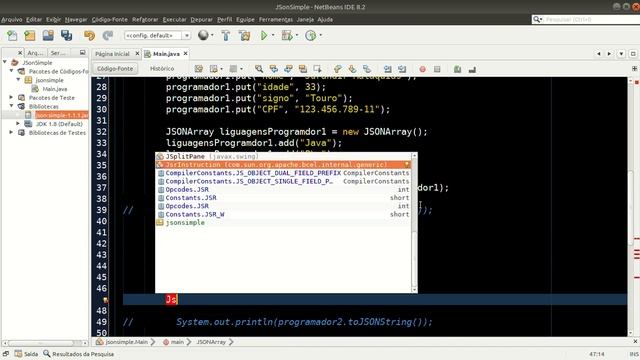The height and width of the screenshot is (360, 640).
Task: Open the Ajuda menu
Action: [325, 19]
